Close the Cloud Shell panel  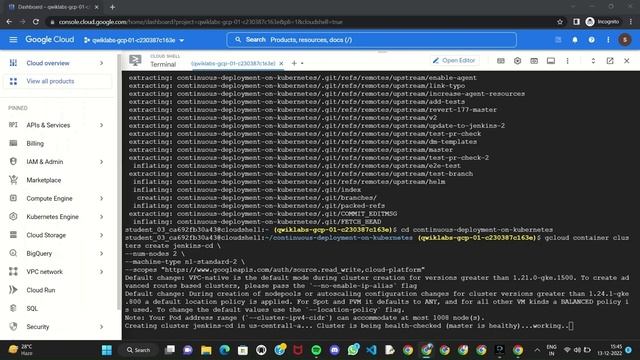click(x=627, y=61)
